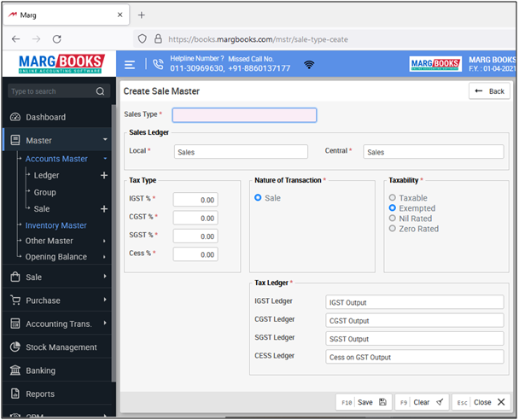Click the MARG BOOKS logo in sidebar

point(61,64)
